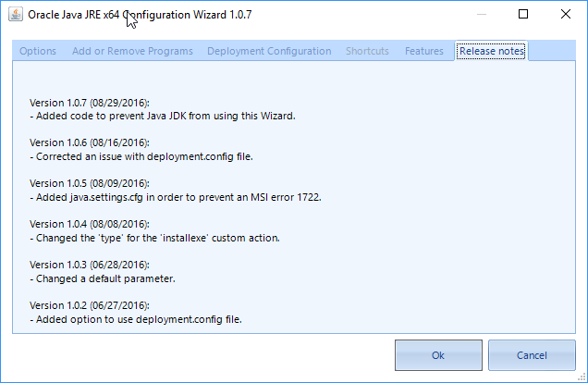588x383 pixels.
Task: Click the 'Changed a default parameter' note
Action: coord(103,278)
